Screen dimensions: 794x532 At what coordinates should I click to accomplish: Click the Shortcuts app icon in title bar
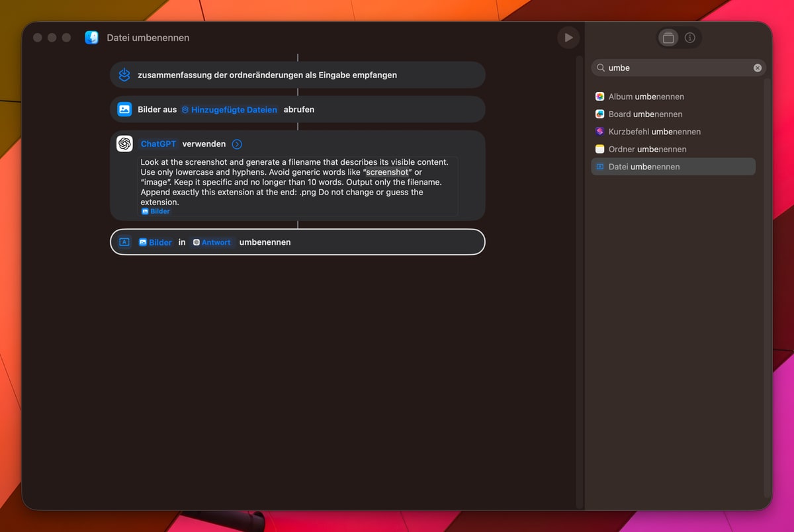point(92,38)
